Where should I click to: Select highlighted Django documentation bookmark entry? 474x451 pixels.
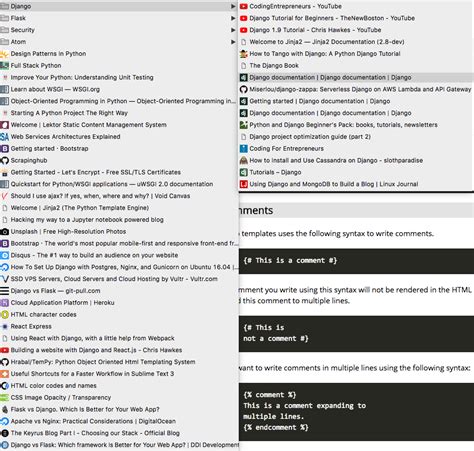(356, 77)
